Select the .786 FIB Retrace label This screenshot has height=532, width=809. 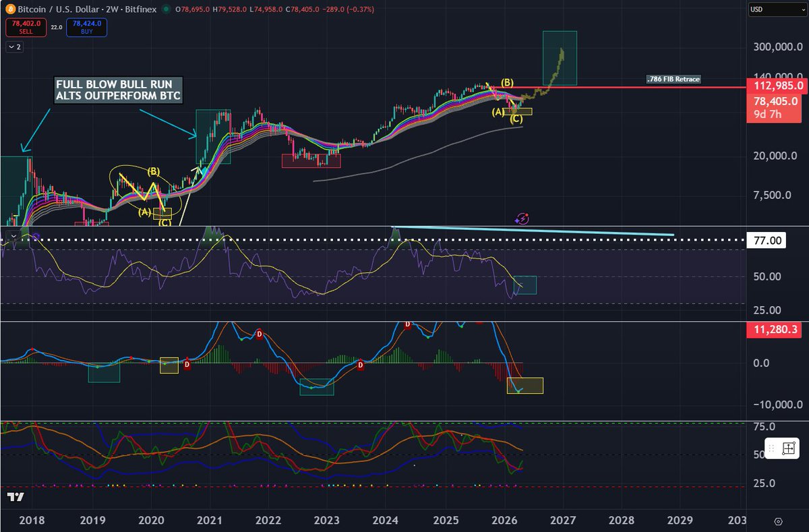click(673, 79)
